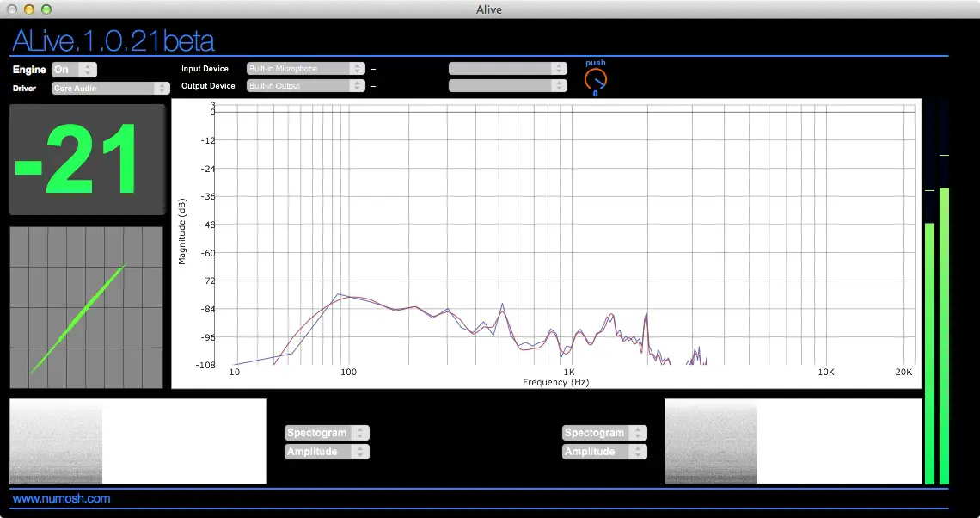Click the -84 magnitude axis value
Viewport: 980px width, 518px height.
click(x=207, y=309)
